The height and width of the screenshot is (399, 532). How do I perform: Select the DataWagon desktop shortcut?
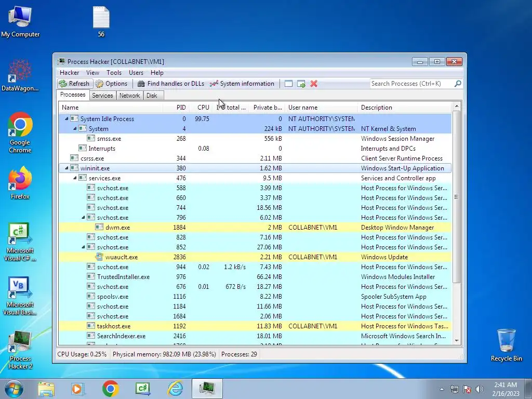20,76
